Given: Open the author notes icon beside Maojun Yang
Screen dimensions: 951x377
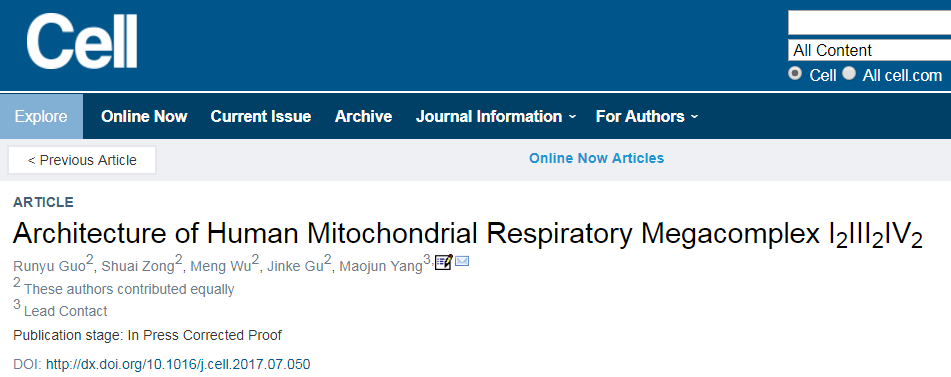Looking at the screenshot, I should tap(444, 262).
